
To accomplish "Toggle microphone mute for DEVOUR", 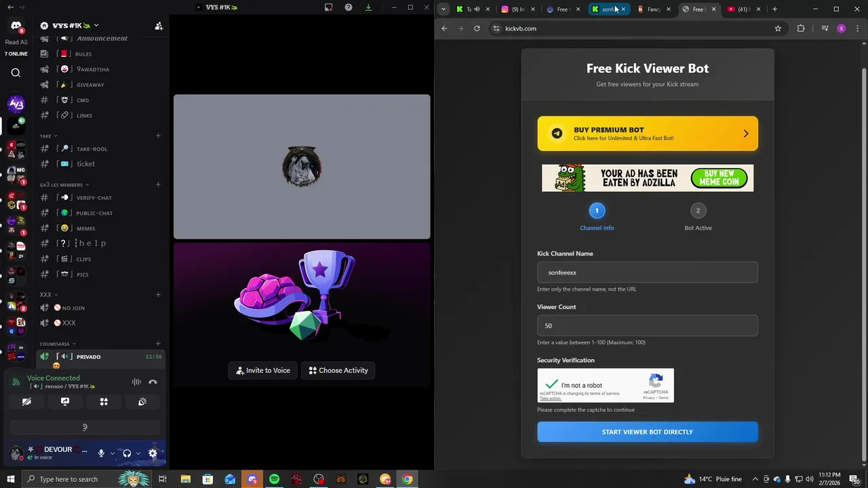I will (101, 453).
